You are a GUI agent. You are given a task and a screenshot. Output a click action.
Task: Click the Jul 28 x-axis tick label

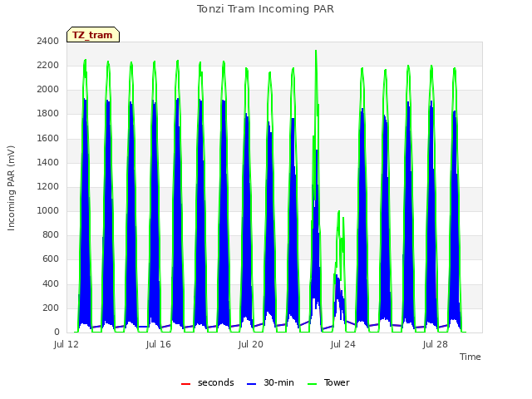coord(436,344)
